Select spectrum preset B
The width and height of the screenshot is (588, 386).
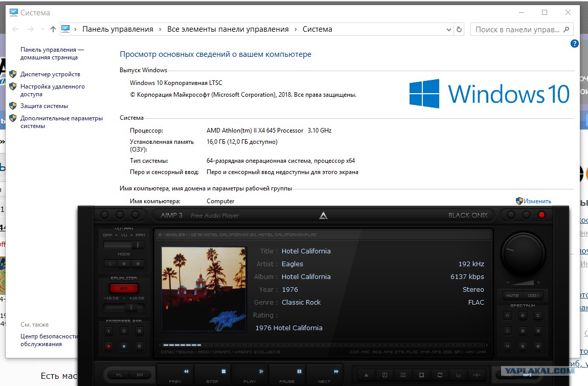click(523, 315)
